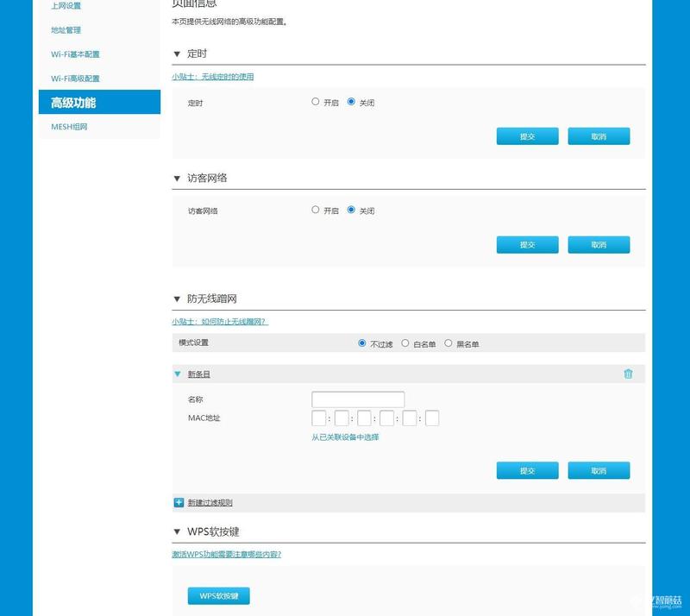Collapse the 定时 section
The image size is (690, 616).
pos(177,54)
